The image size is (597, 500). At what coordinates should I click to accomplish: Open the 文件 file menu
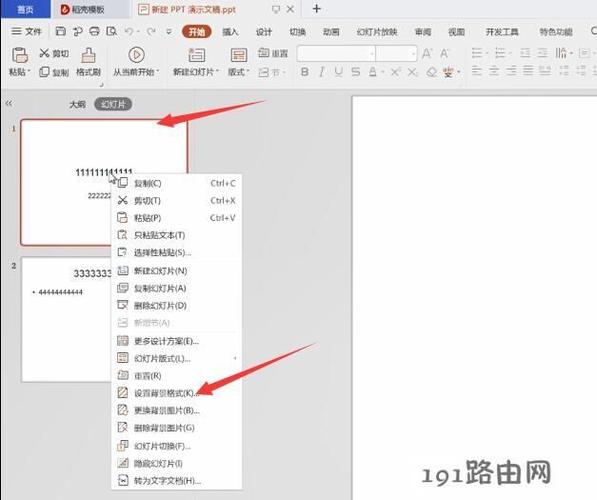26,31
